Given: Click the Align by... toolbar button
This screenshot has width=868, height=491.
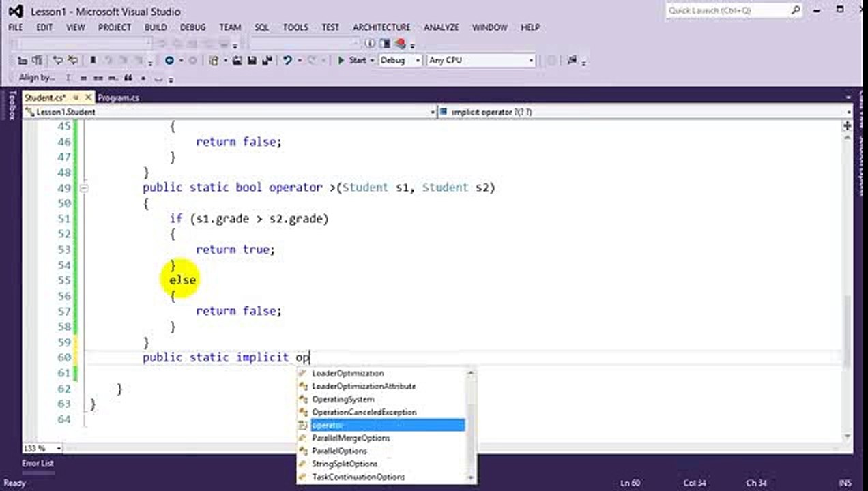Looking at the screenshot, I should 37,78.
